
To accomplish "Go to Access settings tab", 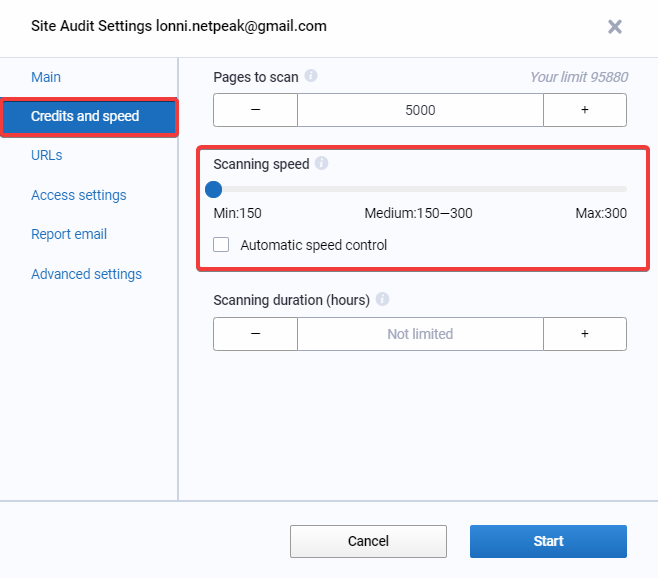I will (x=78, y=195).
